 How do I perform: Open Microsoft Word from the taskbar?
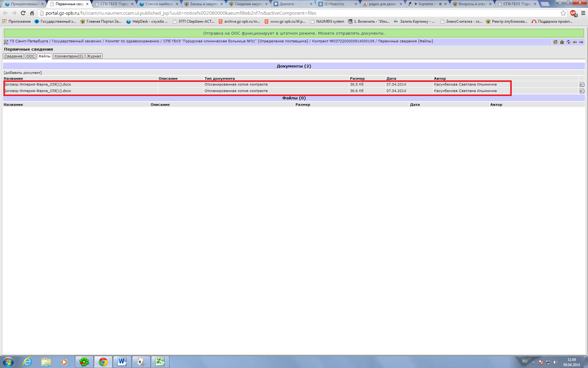pyautogui.click(x=122, y=362)
